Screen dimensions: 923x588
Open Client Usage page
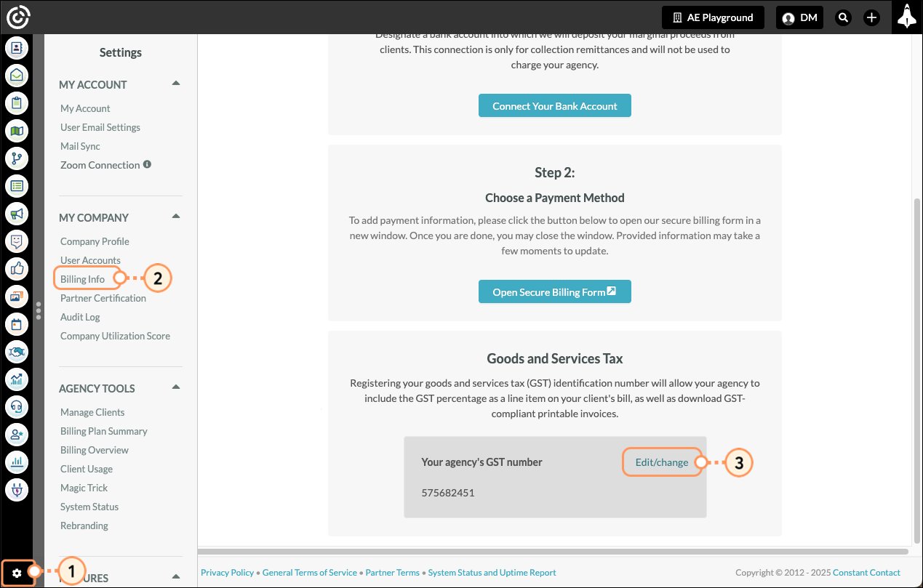tap(87, 469)
